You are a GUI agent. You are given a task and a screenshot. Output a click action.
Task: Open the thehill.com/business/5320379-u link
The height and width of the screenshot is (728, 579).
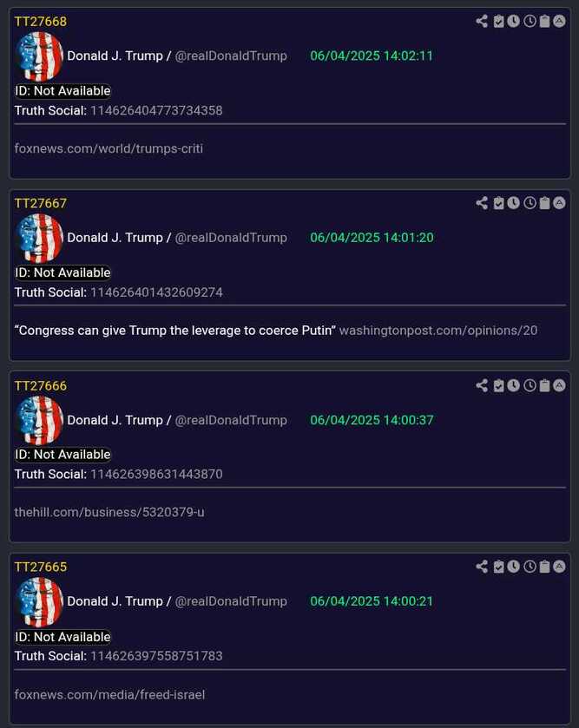pyautogui.click(x=109, y=512)
